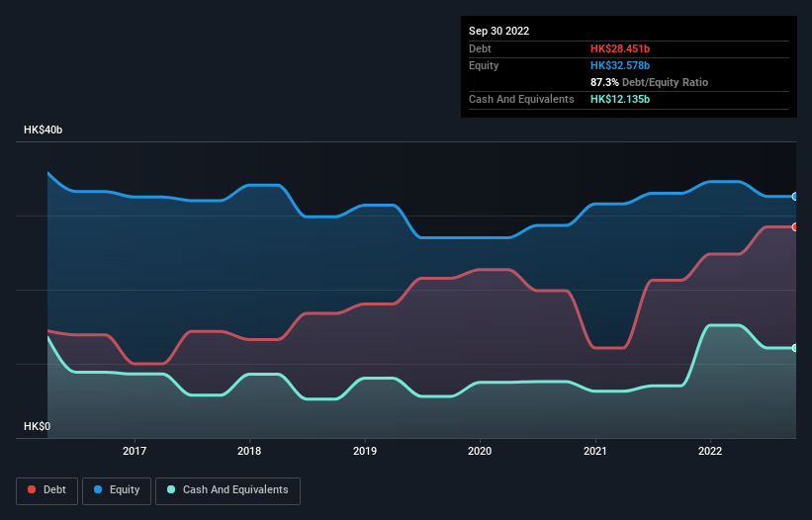Click the Sep 30 2022 tooltip date

pyautogui.click(x=498, y=31)
